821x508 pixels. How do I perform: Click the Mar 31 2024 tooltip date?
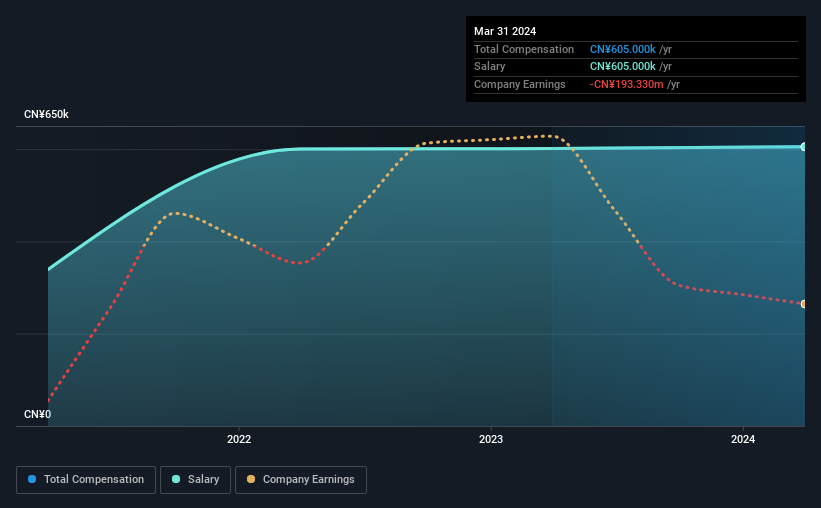(505, 31)
